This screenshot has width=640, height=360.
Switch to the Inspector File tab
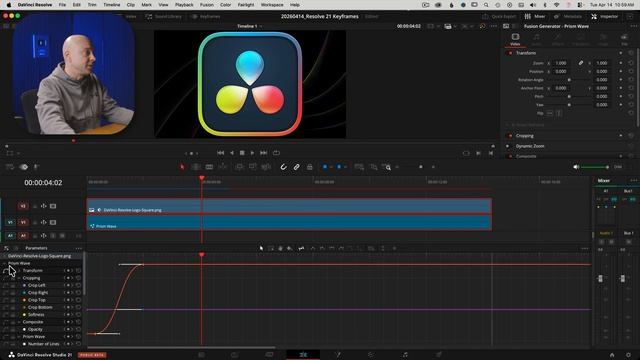coord(624,39)
